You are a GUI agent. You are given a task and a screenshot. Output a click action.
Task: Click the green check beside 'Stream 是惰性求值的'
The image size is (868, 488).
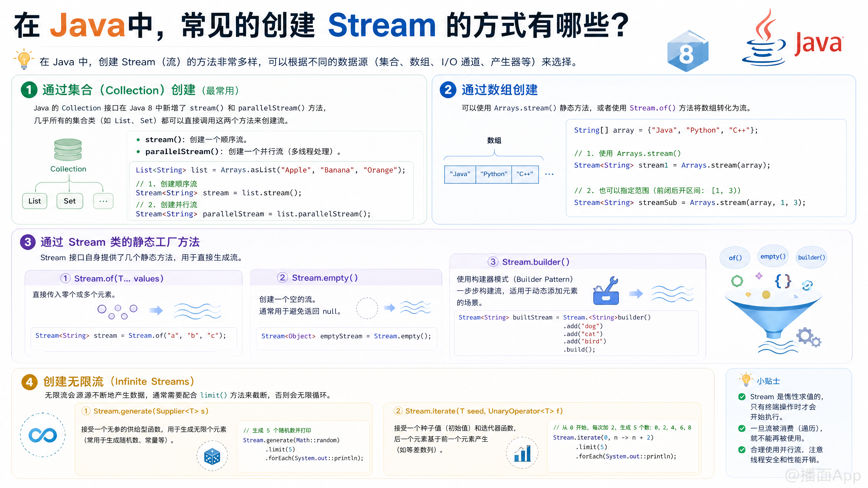[x=742, y=397]
